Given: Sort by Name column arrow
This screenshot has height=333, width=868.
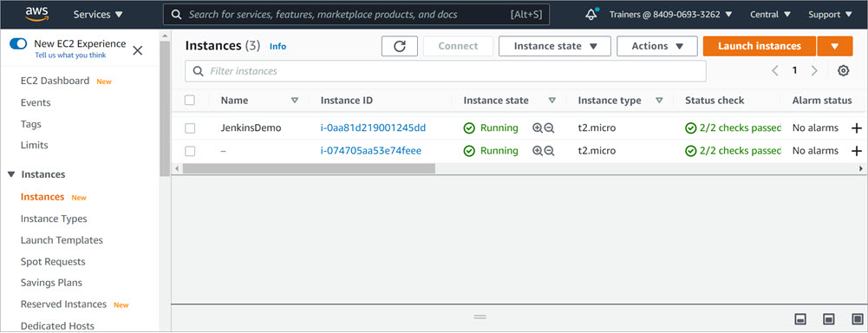Looking at the screenshot, I should (x=295, y=101).
